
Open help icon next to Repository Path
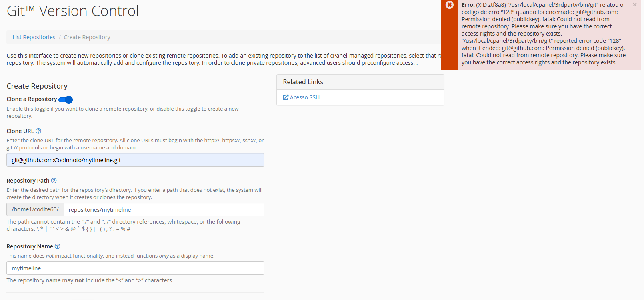click(54, 181)
